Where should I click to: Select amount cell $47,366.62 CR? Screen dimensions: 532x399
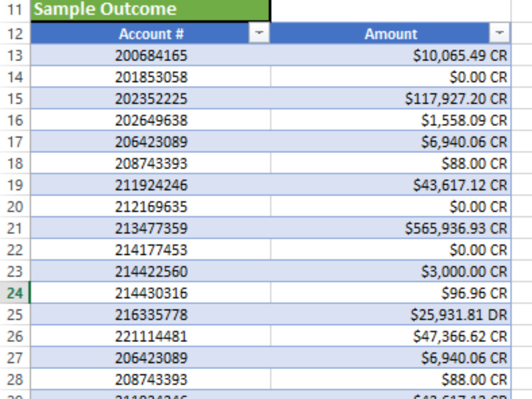coord(390,336)
